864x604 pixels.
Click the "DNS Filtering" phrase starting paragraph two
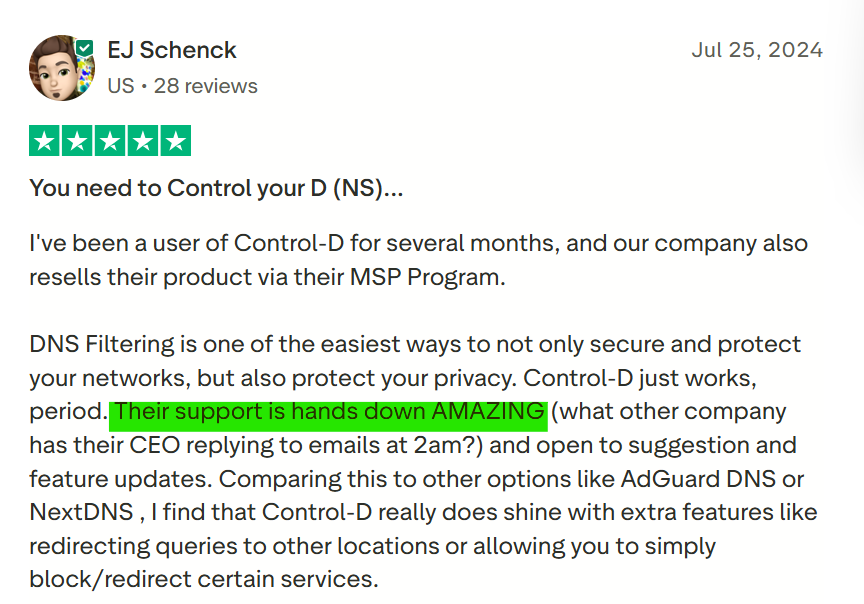[102, 344]
